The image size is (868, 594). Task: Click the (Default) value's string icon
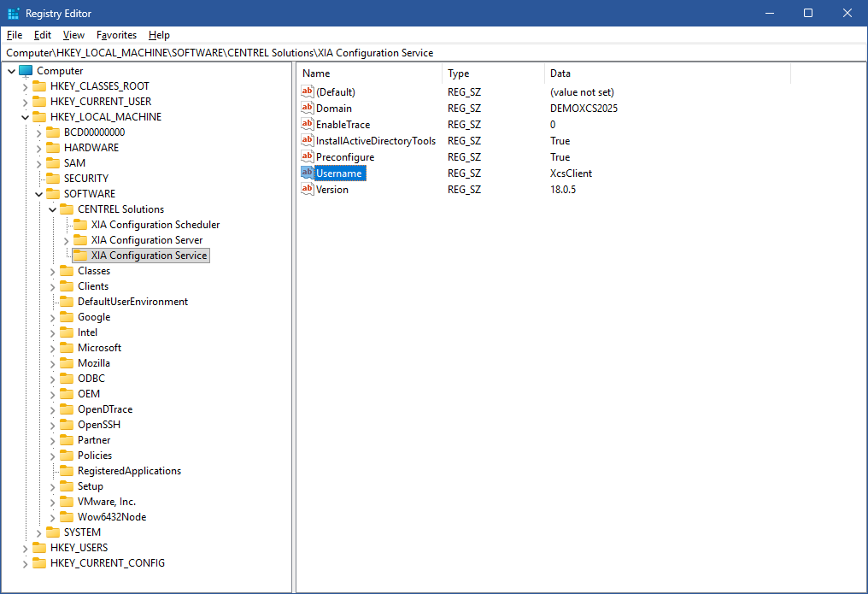(308, 92)
